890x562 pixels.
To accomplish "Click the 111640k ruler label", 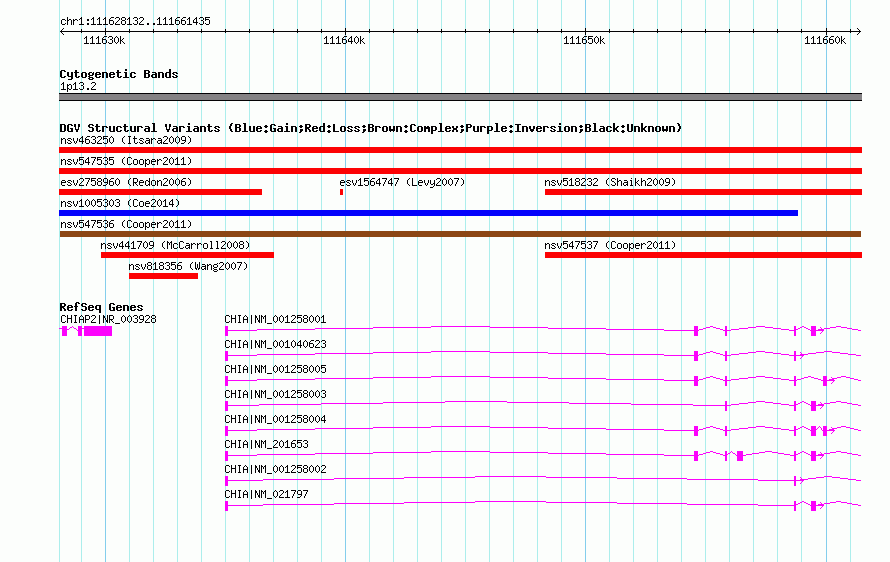I will tap(344, 40).
